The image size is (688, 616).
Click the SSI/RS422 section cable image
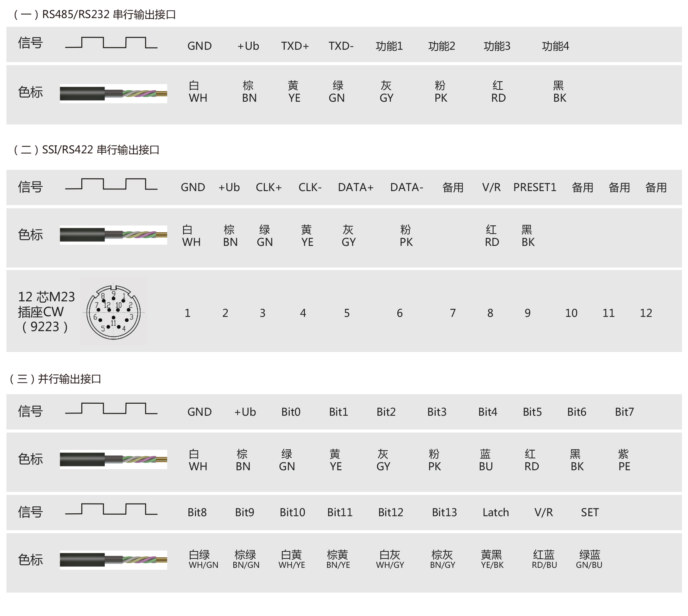pyautogui.click(x=113, y=235)
